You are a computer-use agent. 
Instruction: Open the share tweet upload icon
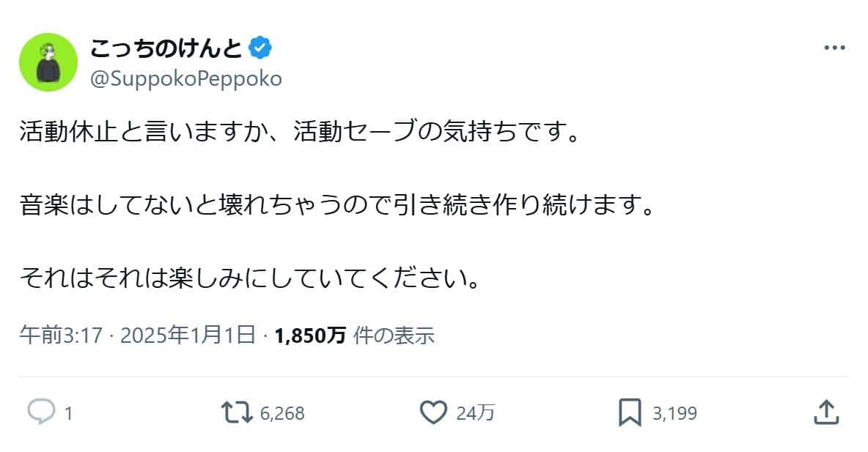coord(825,412)
